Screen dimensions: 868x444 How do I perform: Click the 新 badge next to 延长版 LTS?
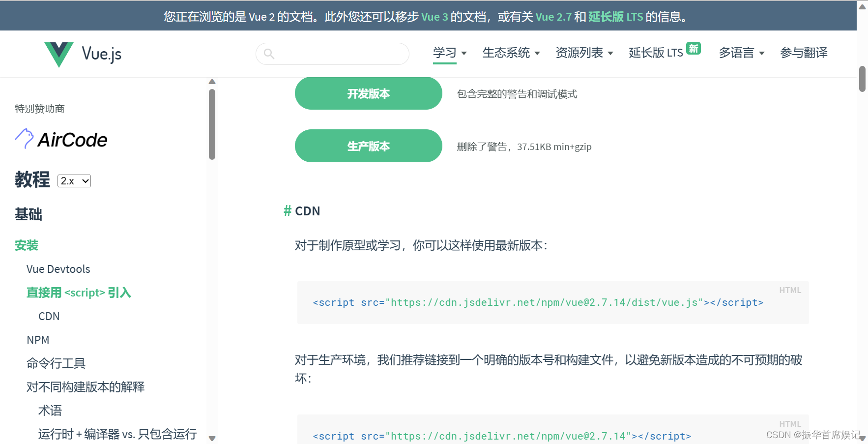point(693,48)
